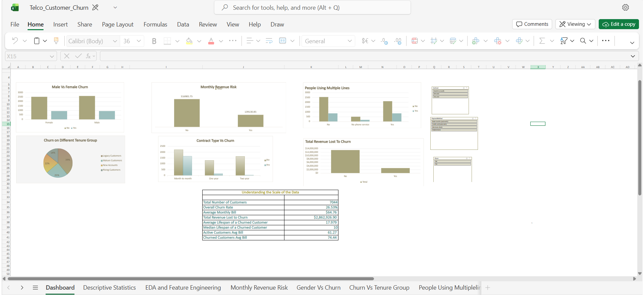The width and height of the screenshot is (644, 295).
Task: Open Conditional Formatting icon
Action: pos(415,41)
